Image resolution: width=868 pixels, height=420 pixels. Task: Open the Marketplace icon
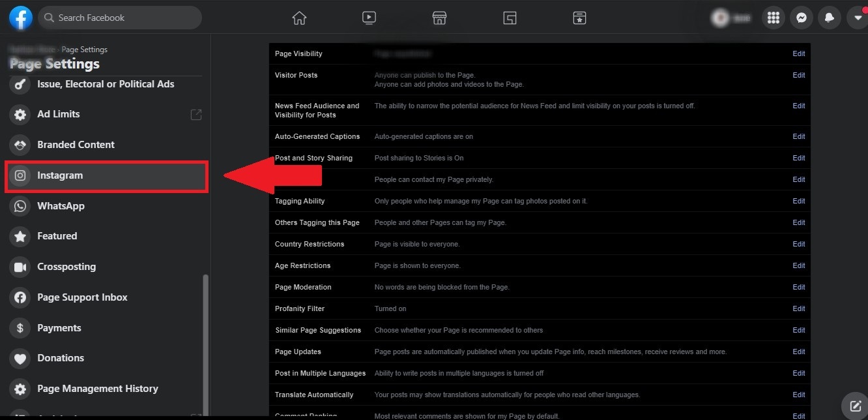(x=439, y=18)
